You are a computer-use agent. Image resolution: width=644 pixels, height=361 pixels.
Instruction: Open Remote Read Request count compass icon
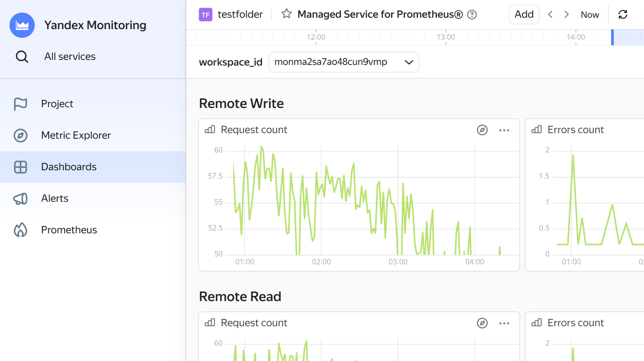(x=482, y=323)
